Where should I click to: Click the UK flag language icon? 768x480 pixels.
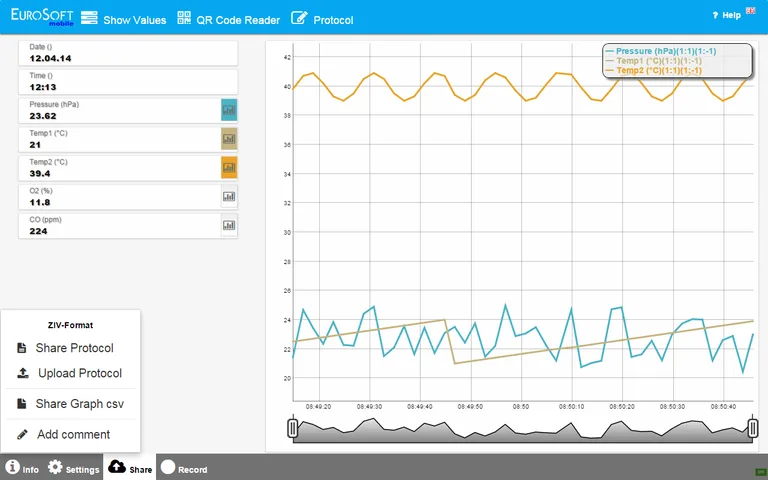point(752,14)
